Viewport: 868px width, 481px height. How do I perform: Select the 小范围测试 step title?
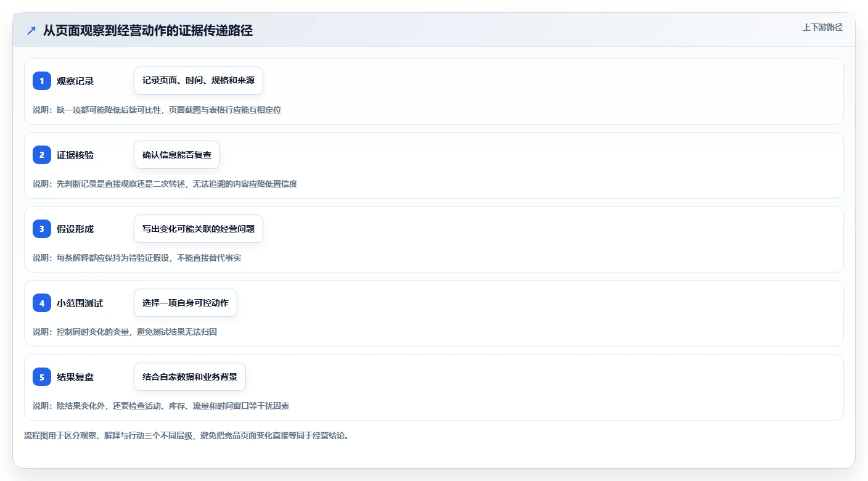[x=80, y=303]
